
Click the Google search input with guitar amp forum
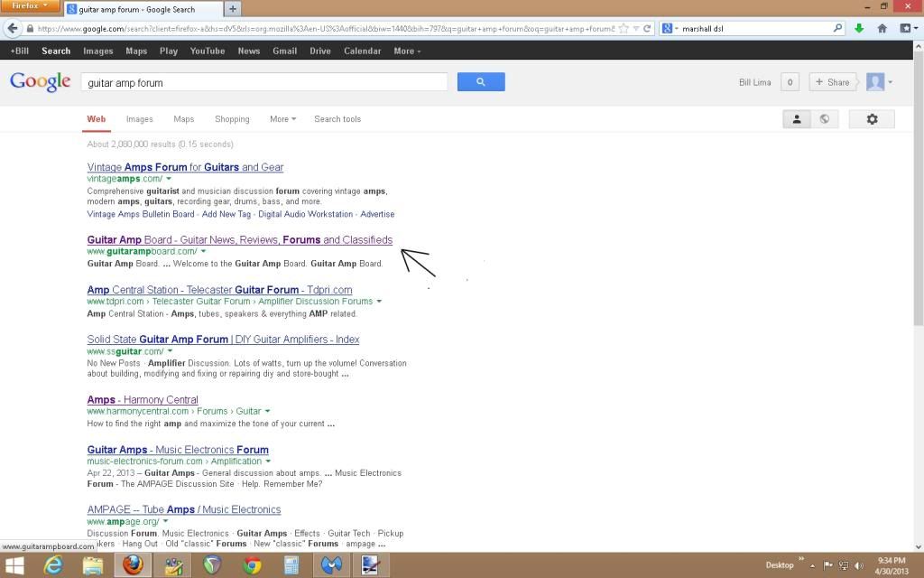(x=264, y=82)
